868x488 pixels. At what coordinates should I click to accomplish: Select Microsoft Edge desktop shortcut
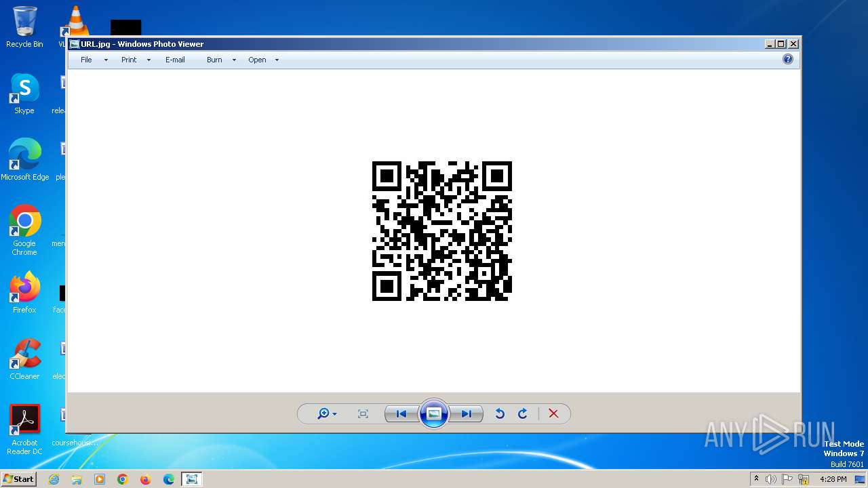[x=25, y=160]
